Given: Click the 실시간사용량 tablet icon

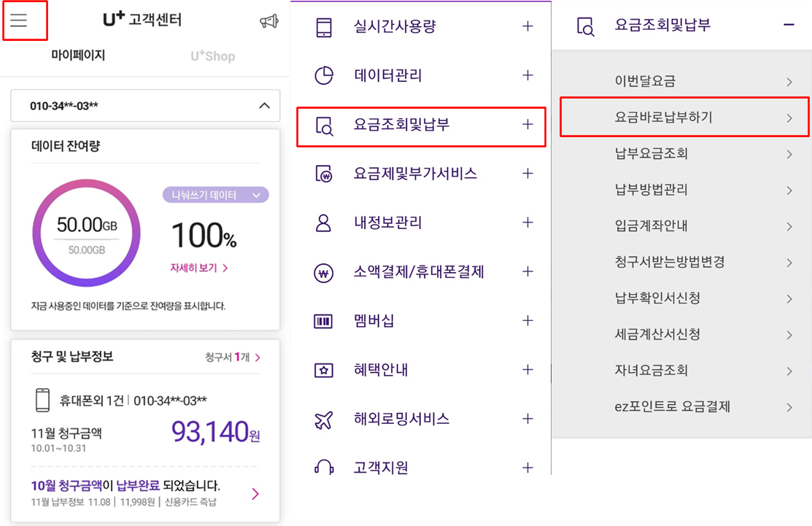Looking at the screenshot, I should (x=324, y=27).
